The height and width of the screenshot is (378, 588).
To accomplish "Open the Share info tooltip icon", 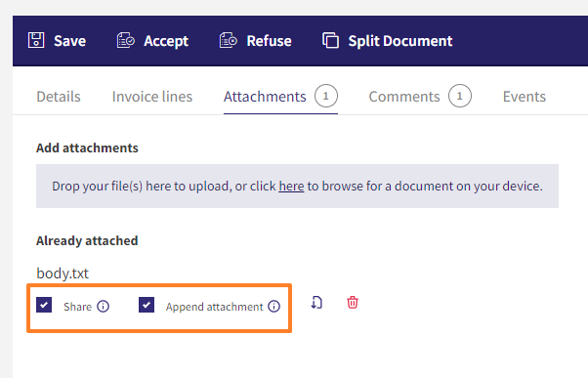I will click(104, 307).
